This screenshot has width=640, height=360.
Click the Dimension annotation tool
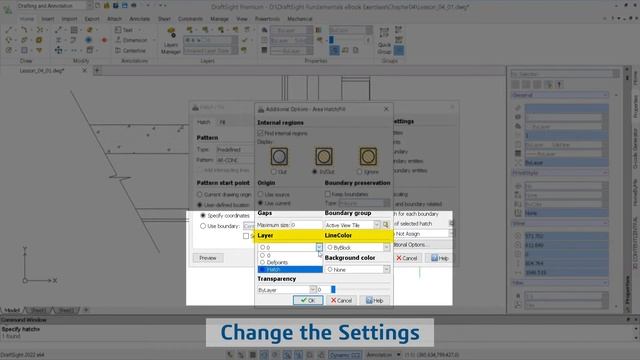[131, 40]
